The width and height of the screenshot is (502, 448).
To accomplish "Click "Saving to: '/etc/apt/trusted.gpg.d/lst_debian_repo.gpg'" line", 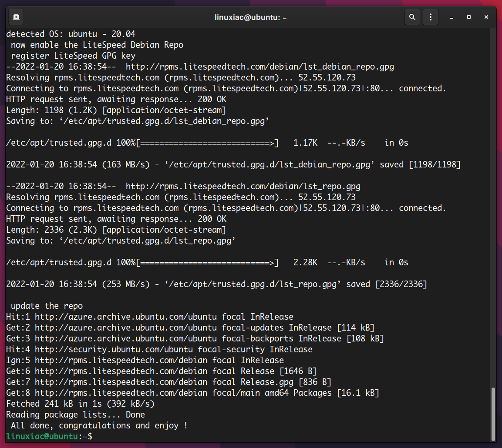I will pos(137,121).
